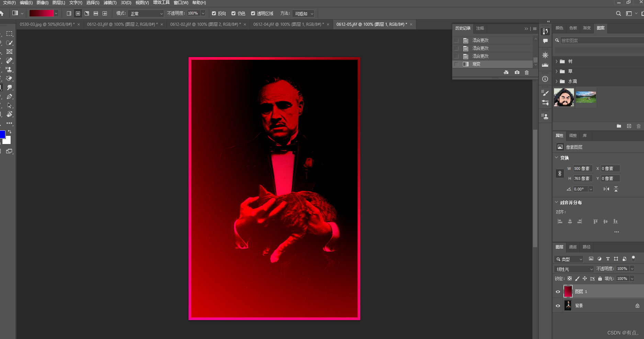Choose the radial gradient style

78,13
